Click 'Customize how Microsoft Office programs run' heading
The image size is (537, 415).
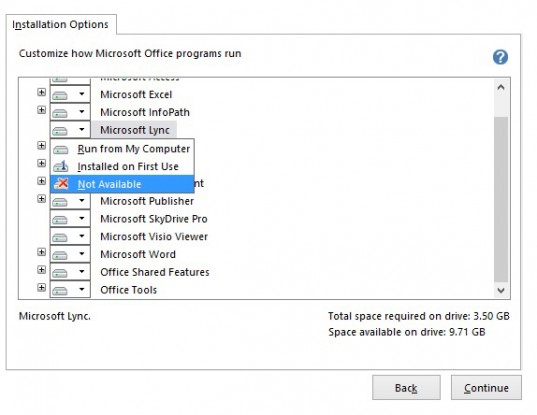click(130, 54)
